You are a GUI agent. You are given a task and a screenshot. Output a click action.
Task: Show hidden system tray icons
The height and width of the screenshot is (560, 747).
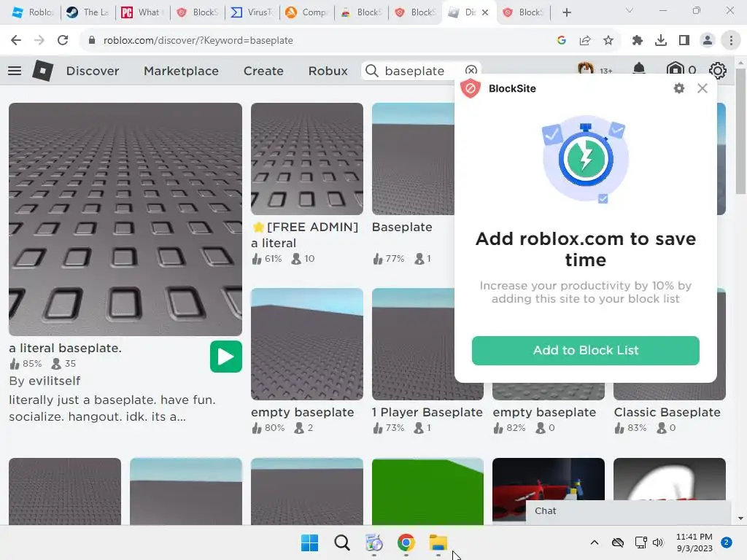(594, 542)
